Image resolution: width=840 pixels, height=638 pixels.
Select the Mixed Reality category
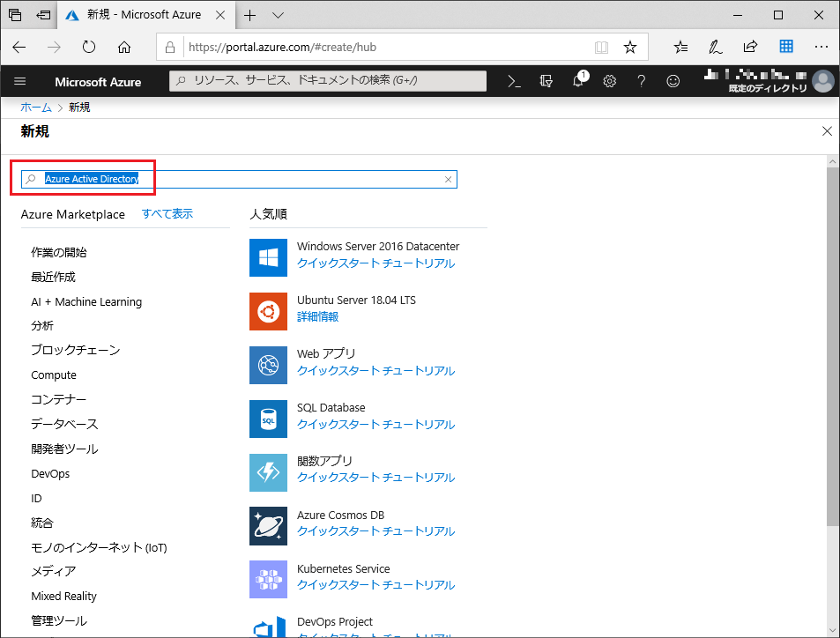63,597
